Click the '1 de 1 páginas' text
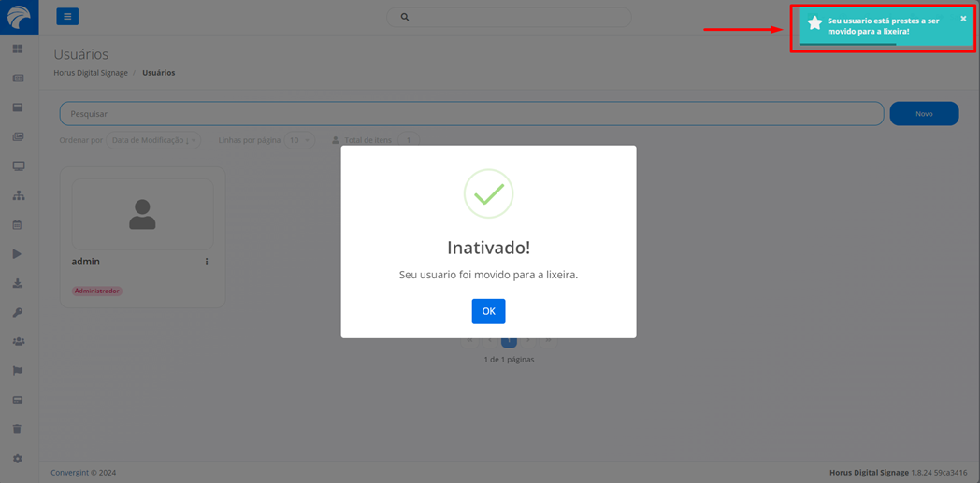Image resolution: width=980 pixels, height=483 pixels. (x=509, y=360)
